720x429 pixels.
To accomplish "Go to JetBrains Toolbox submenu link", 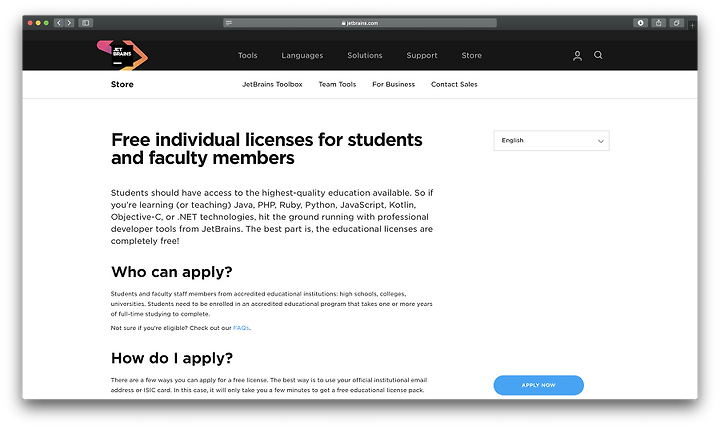I will pos(272,84).
